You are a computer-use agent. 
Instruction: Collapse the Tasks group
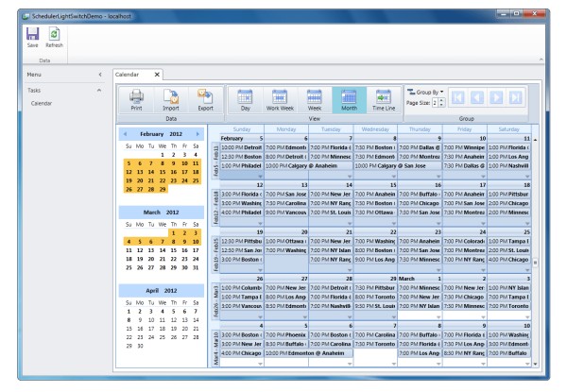(100, 91)
